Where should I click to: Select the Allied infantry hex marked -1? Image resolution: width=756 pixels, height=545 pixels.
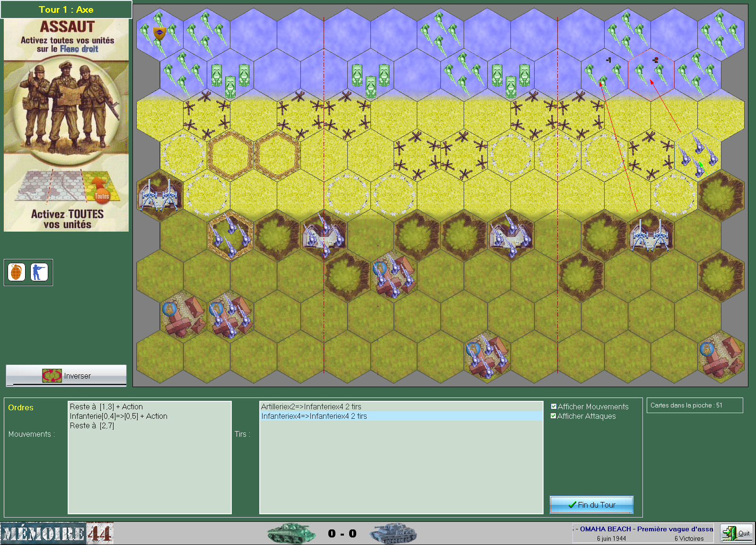coord(604,74)
